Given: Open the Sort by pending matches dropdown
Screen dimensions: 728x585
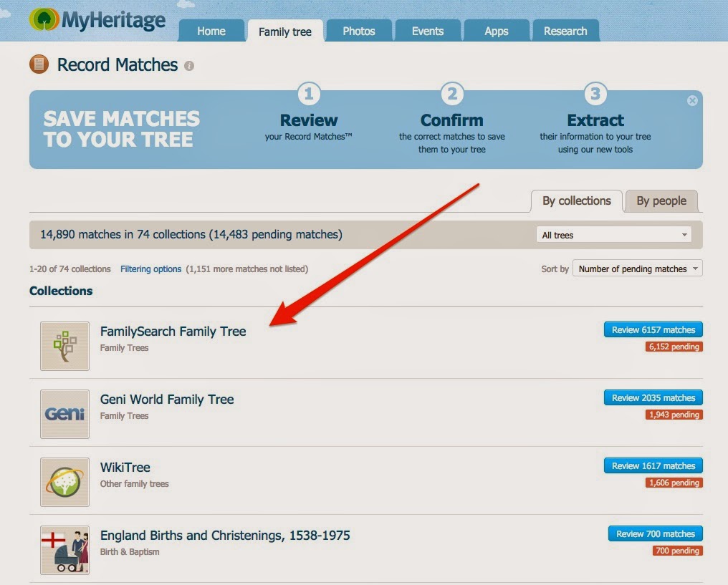Looking at the screenshot, I should click(638, 269).
